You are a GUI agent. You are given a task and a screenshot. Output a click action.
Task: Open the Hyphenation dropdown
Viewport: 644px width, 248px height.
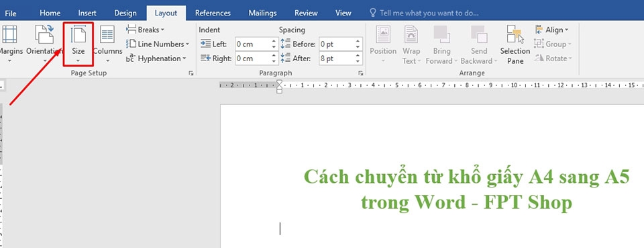pyautogui.click(x=156, y=58)
